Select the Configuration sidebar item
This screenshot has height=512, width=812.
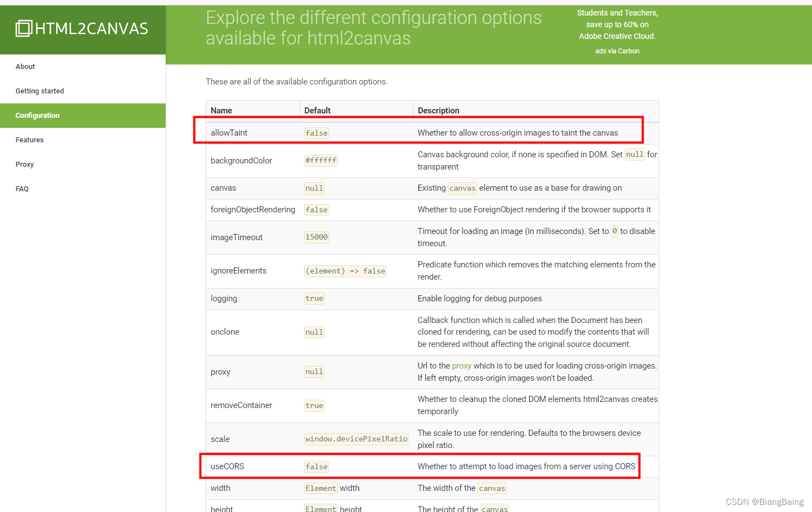click(x=83, y=116)
